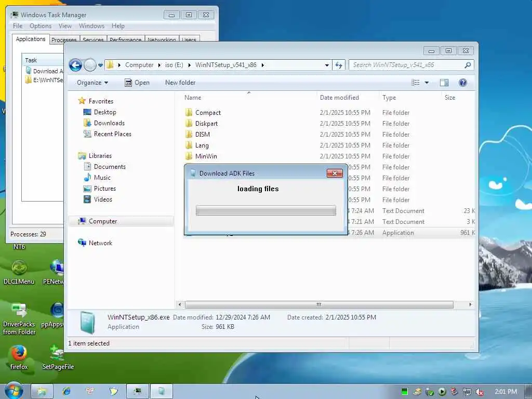This screenshot has height=399, width=532.
Task: Select Computer in the address breadcrumb
Action: [139, 65]
